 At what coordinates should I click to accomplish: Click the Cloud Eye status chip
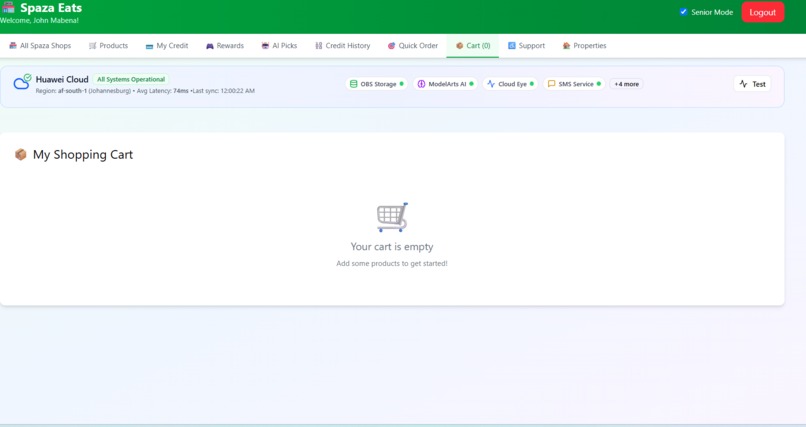(510, 84)
